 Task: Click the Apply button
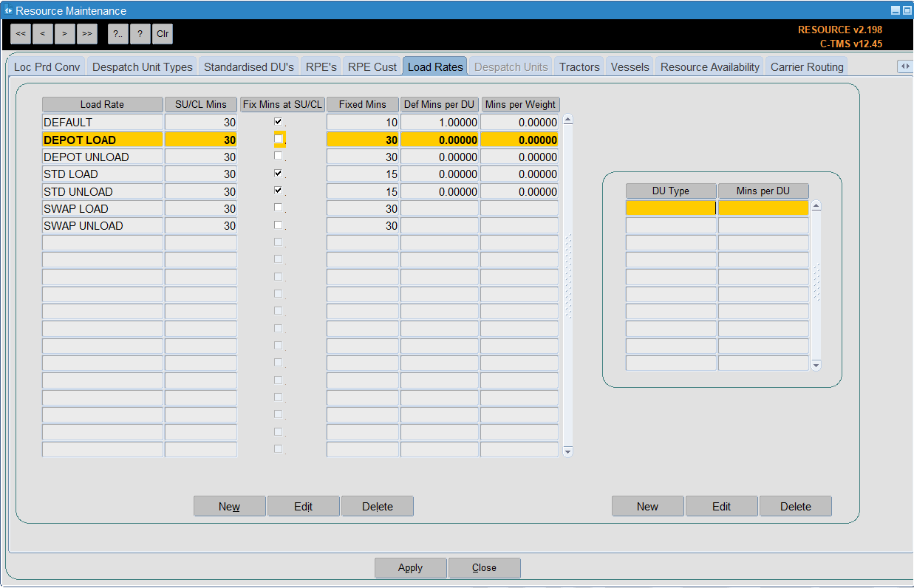[411, 567]
